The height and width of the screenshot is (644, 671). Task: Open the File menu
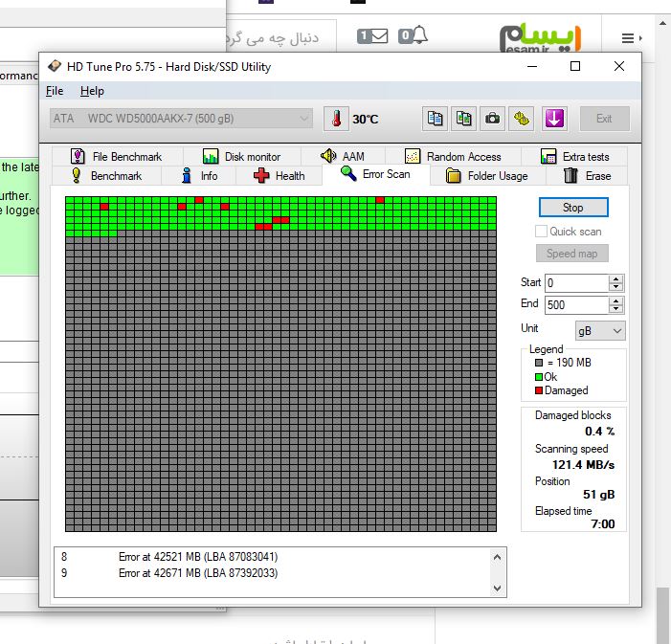[x=55, y=91]
